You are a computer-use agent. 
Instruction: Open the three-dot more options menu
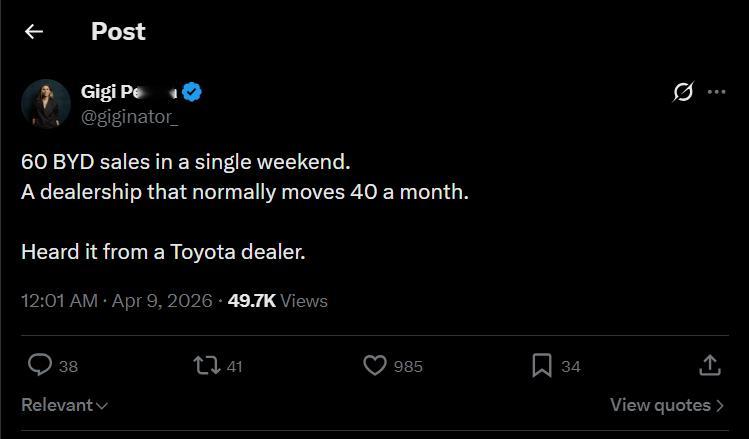[x=716, y=92]
